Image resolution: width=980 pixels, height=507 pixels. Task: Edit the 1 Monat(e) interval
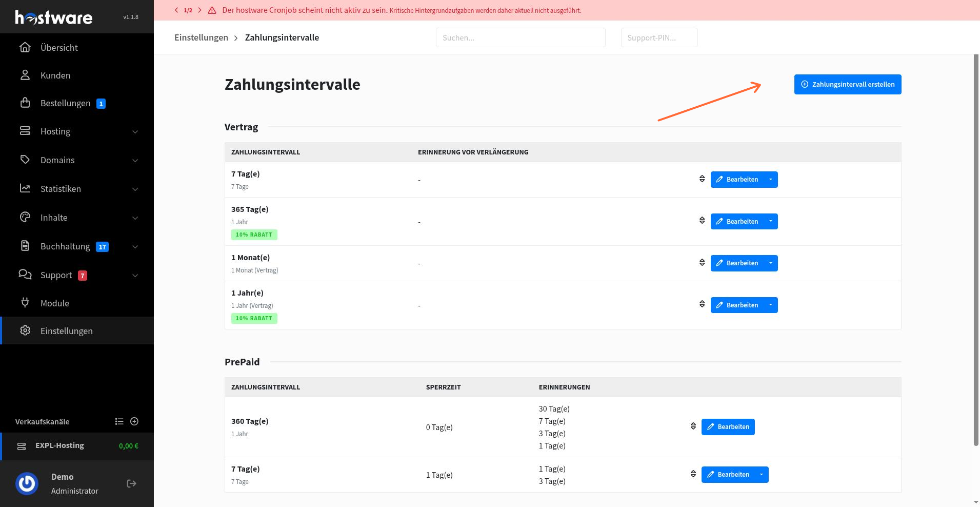(x=737, y=263)
